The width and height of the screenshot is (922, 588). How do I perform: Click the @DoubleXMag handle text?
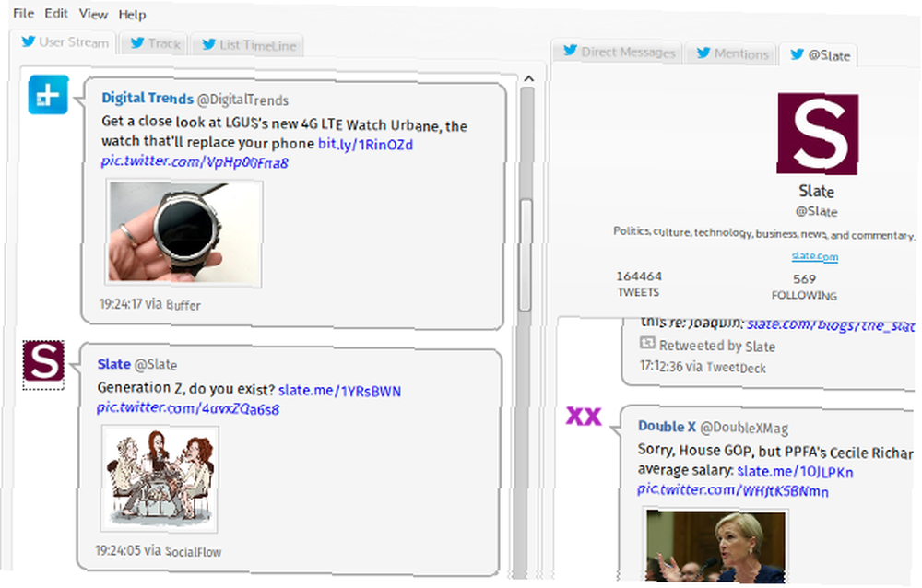tap(744, 428)
